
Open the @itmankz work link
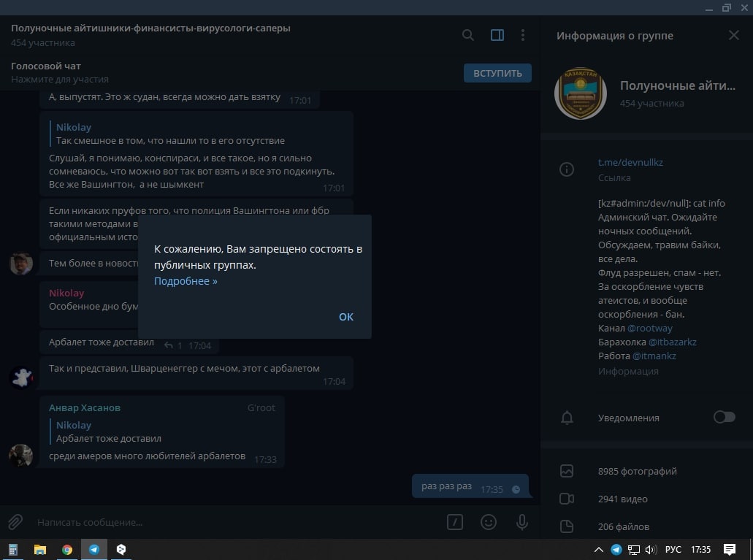pos(654,356)
